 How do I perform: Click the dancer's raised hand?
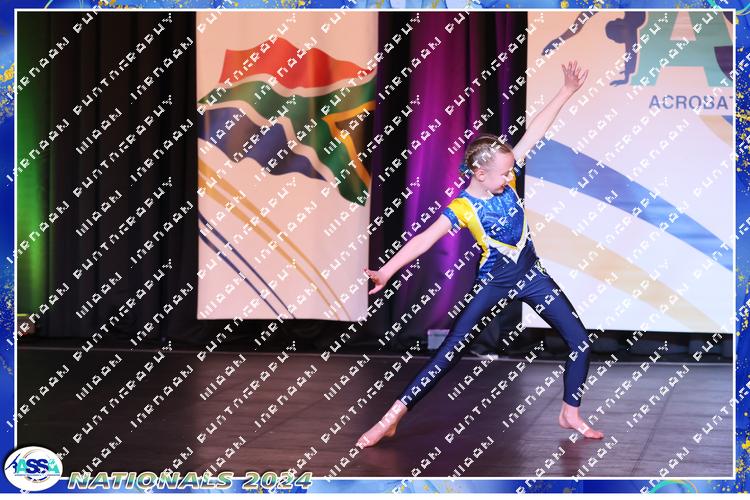coord(572,76)
